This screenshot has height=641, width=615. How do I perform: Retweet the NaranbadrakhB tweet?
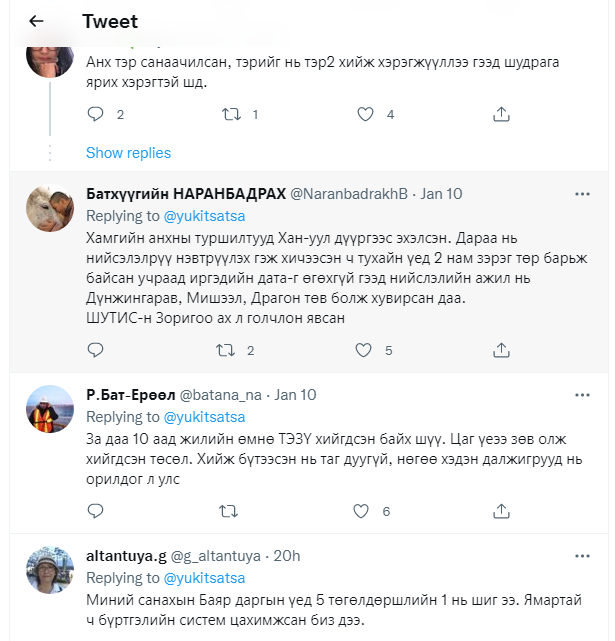[225, 350]
